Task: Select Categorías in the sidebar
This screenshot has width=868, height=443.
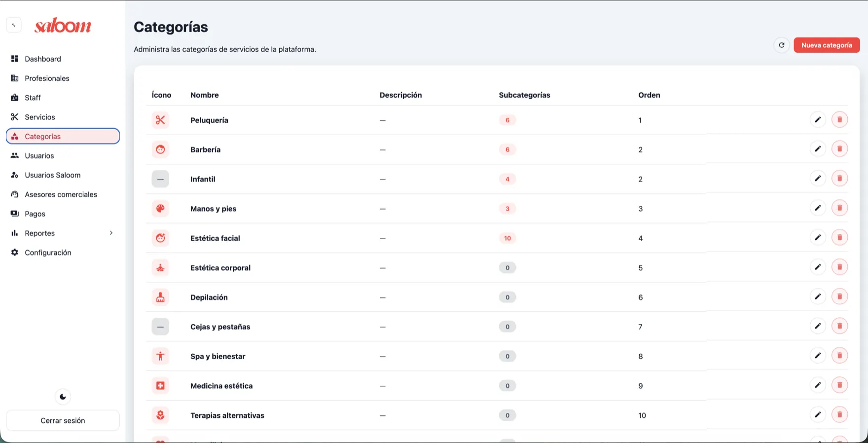Action: [x=63, y=136]
